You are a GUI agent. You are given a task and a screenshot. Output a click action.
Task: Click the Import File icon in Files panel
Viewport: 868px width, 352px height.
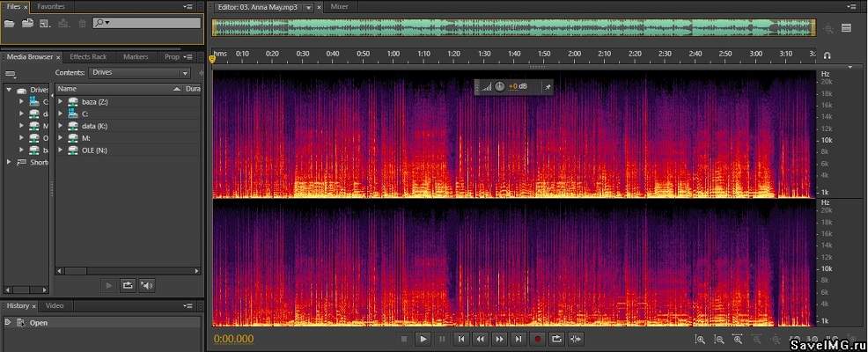point(28,23)
